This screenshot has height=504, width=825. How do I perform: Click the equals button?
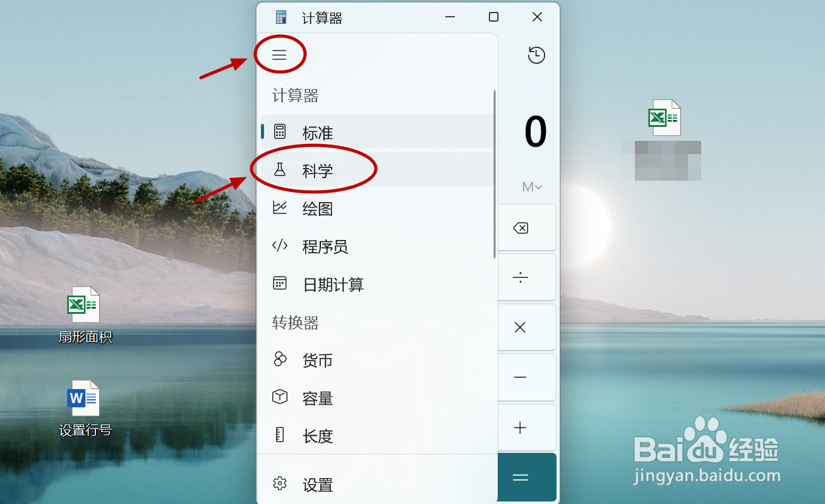click(x=527, y=477)
